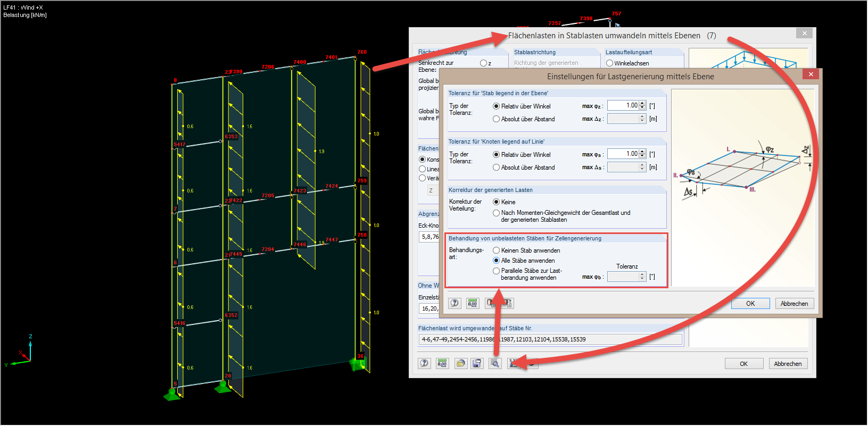Select 'Parallele Stäbe zur Lastberandung anwenden'

496,271
